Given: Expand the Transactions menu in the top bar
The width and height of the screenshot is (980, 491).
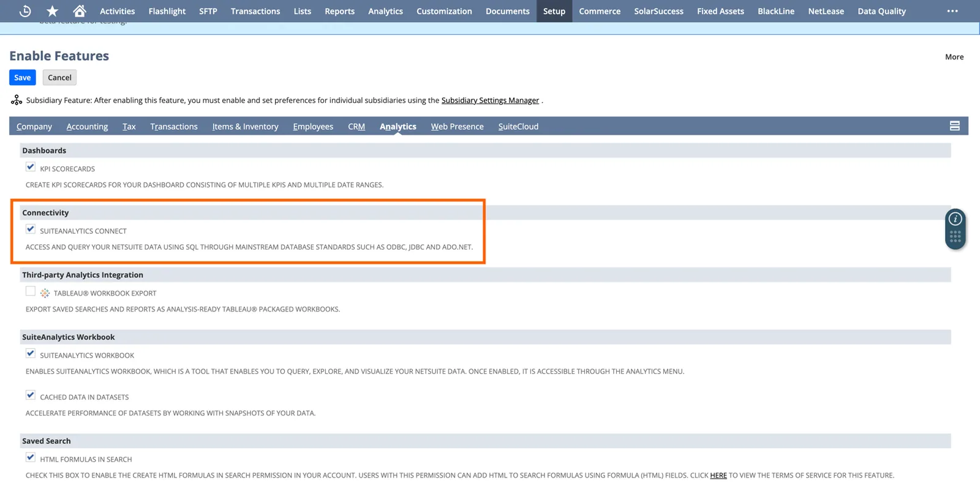Looking at the screenshot, I should [255, 11].
